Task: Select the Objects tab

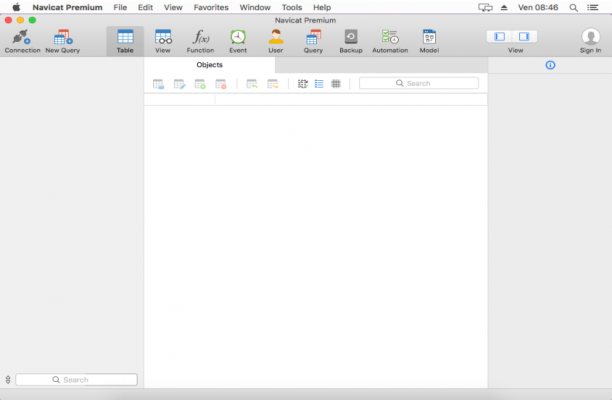Action: (x=210, y=65)
